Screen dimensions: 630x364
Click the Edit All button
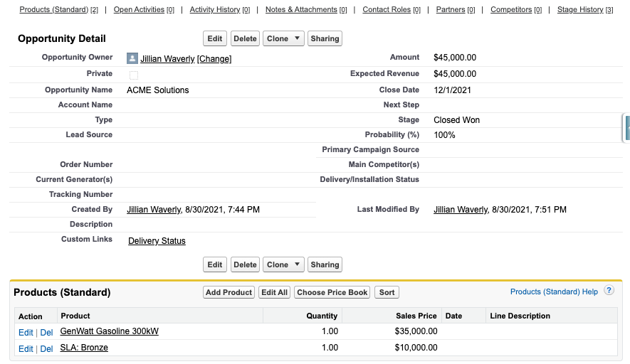tap(274, 292)
